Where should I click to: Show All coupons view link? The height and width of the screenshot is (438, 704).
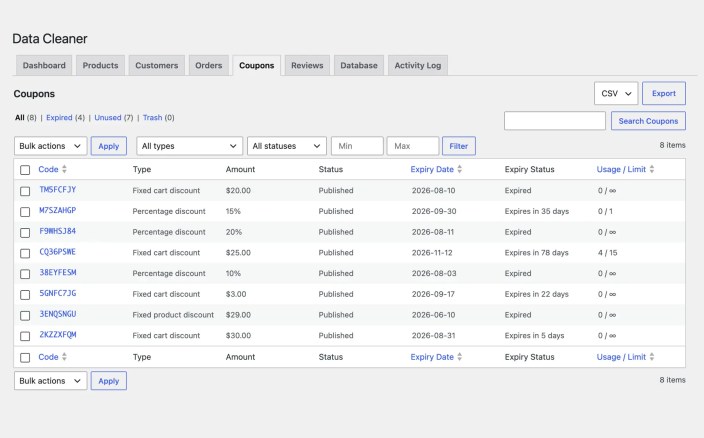point(20,118)
